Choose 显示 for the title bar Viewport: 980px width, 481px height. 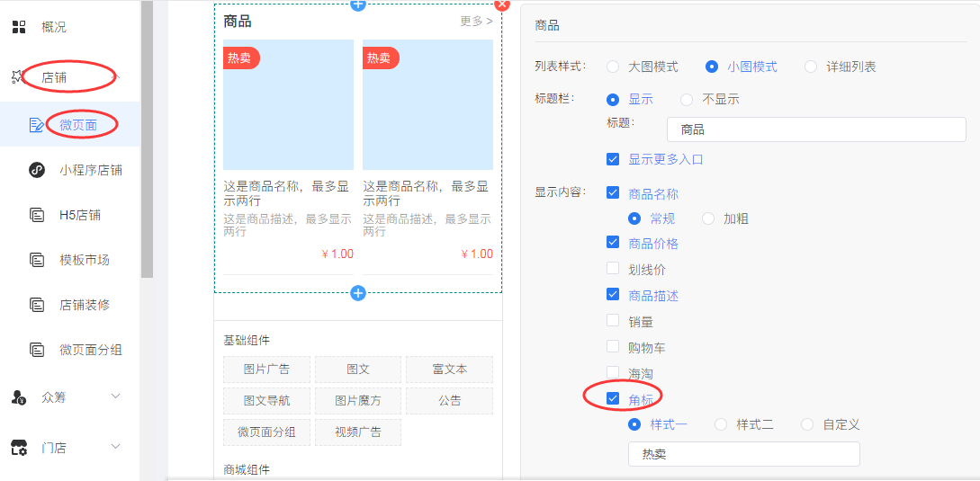pos(613,99)
